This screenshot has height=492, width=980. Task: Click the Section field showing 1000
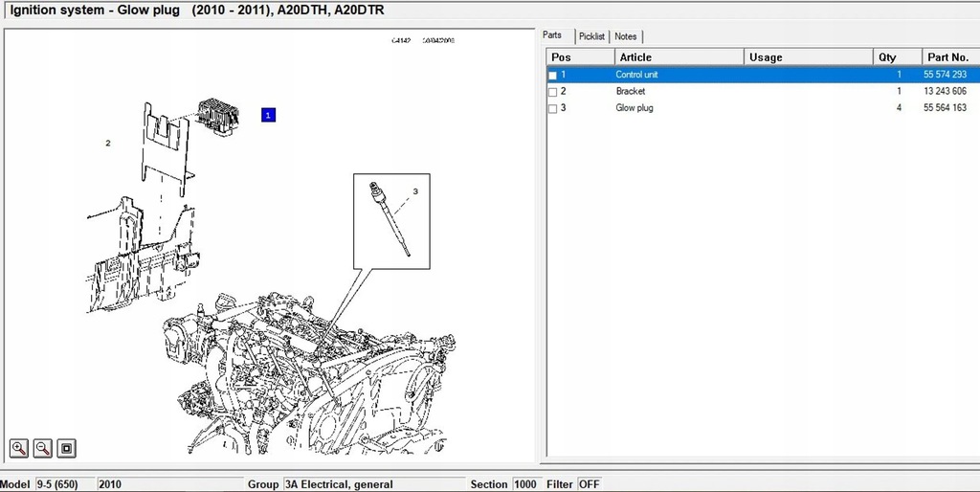tap(527, 484)
